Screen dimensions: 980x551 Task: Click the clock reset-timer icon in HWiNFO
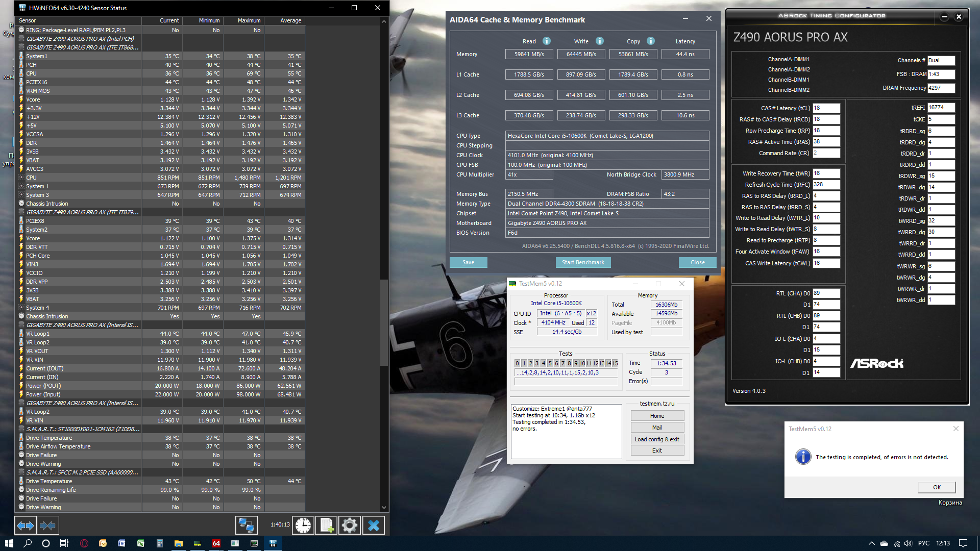click(303, 525)
